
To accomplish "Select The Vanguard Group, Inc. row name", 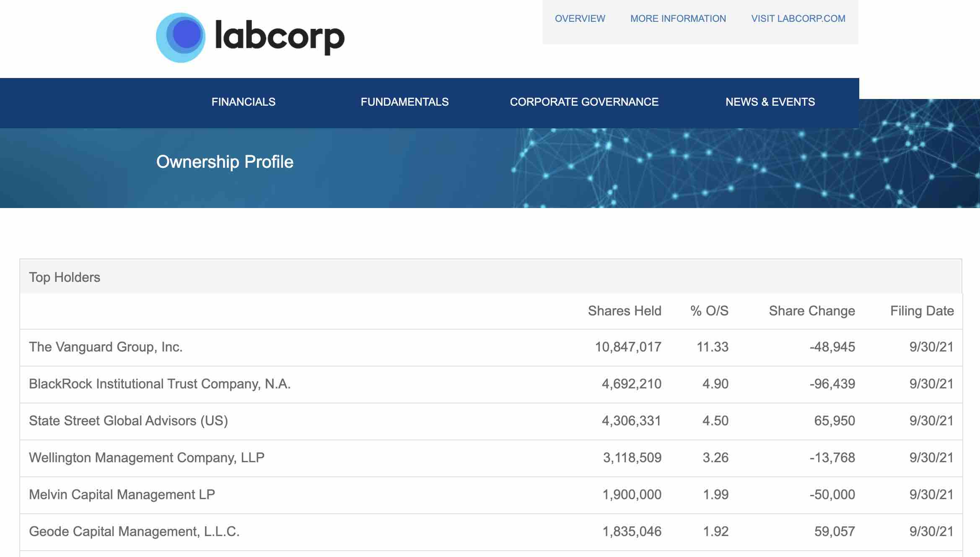I will (x=106, y=347).
